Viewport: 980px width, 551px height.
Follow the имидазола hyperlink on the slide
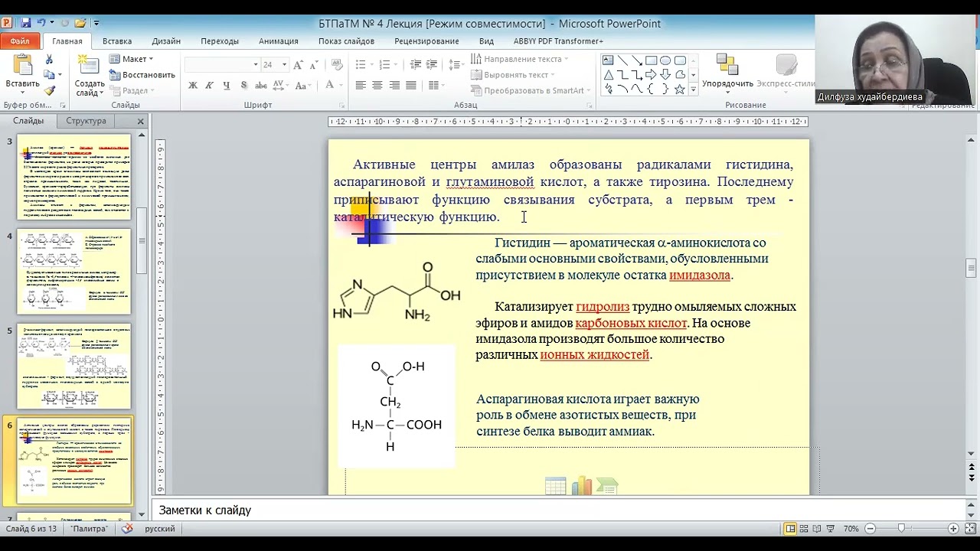point(700,275)
